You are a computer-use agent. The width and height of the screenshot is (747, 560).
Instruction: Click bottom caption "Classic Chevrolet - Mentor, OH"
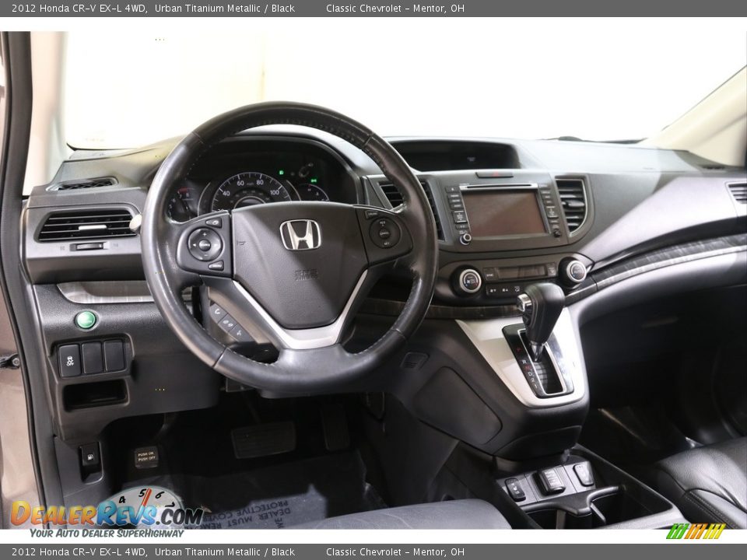tap(395, 552)
